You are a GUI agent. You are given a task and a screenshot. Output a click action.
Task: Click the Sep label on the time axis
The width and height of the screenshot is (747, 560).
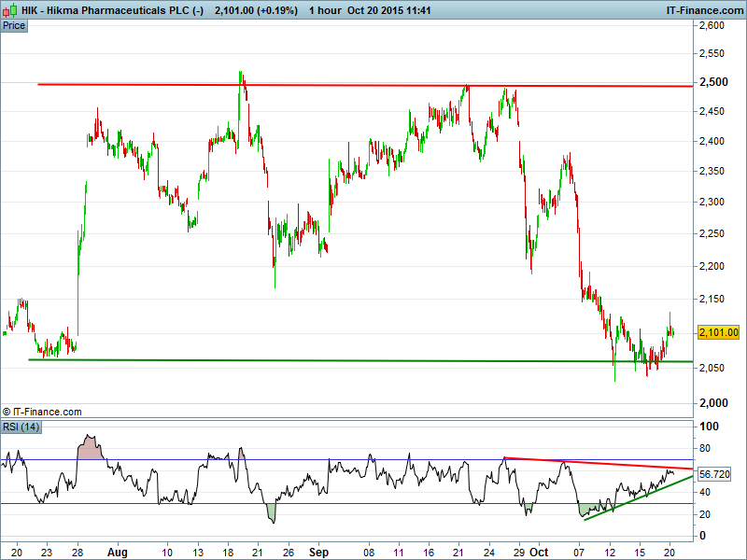(x=320, y=552)
